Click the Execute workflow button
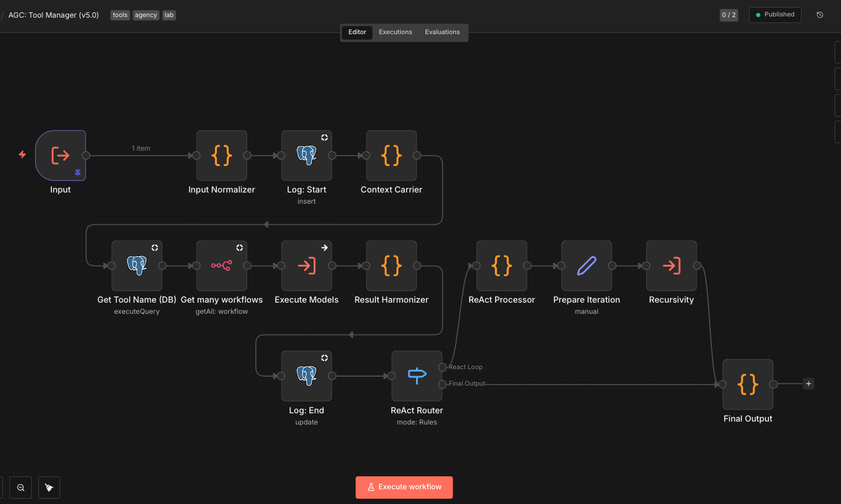This screenshot has height=504, width=841. [404, 487]
